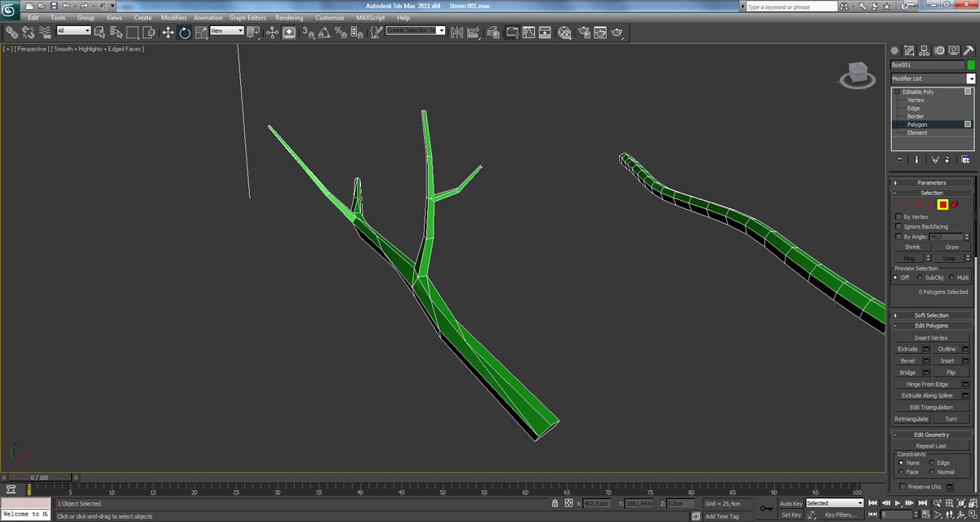Screen dimensions: 980x522
Task: Open the Modifiers menu
Action: (x=174, y=17)
